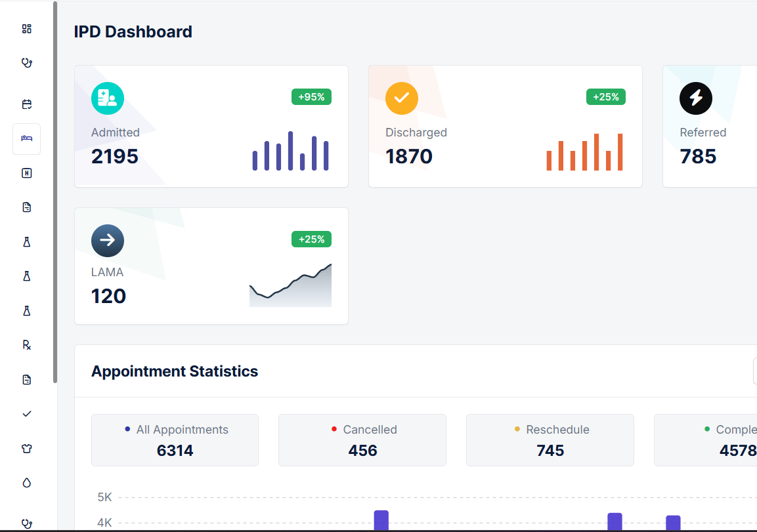Screen dimensions: 757x532
Task: Click the sidebar vertical scrollbar
Action: (55, 192)
